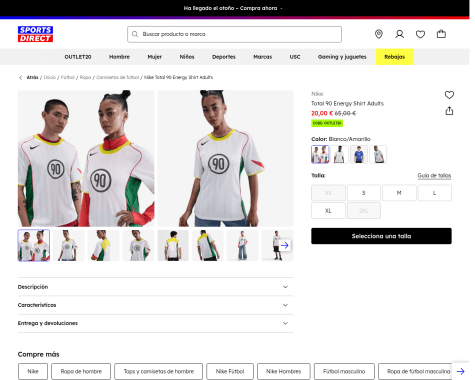This screenshot has width=475, height=380.
Task: Go to Ropa breadcrumb
Action: [x=85, y=77]
